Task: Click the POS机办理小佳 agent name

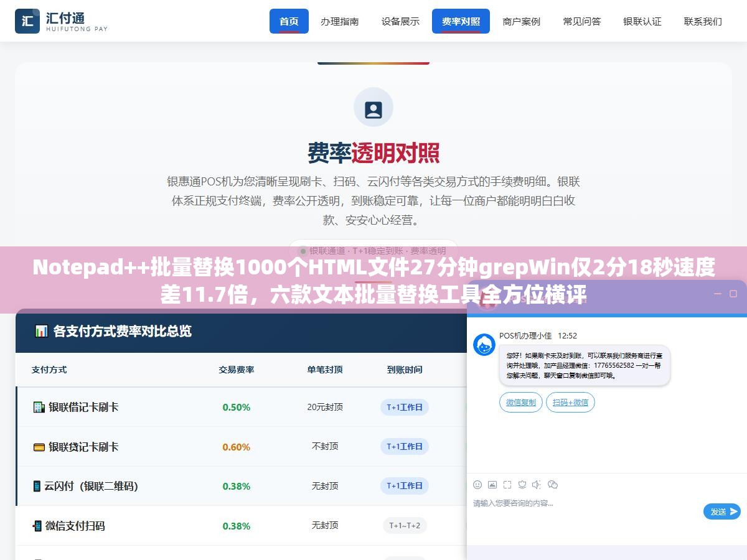Action: click(x=525, y=336)
